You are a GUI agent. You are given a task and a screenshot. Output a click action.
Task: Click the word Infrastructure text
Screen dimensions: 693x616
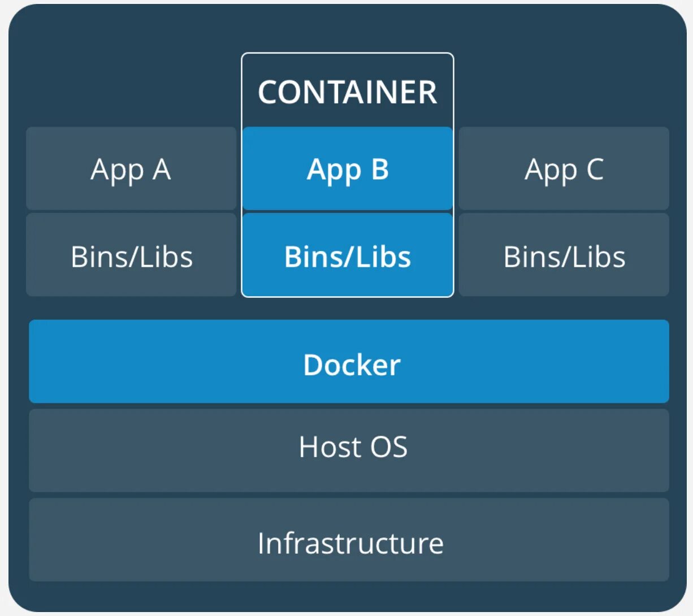pos(350,544)
